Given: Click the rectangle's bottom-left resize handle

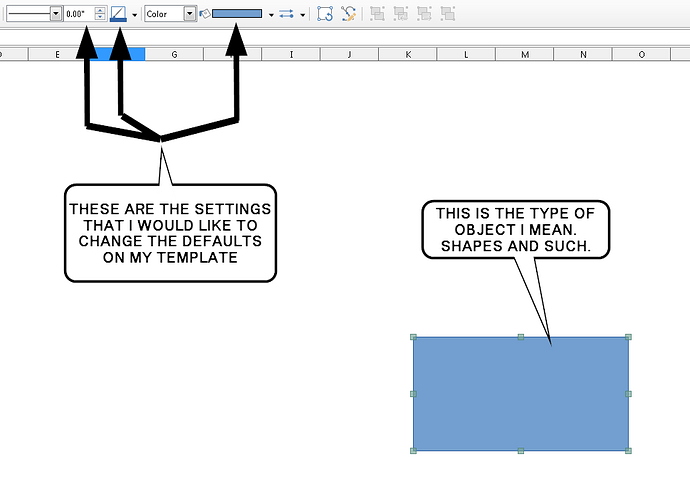Looking at the screenshot, I should 413,451.
